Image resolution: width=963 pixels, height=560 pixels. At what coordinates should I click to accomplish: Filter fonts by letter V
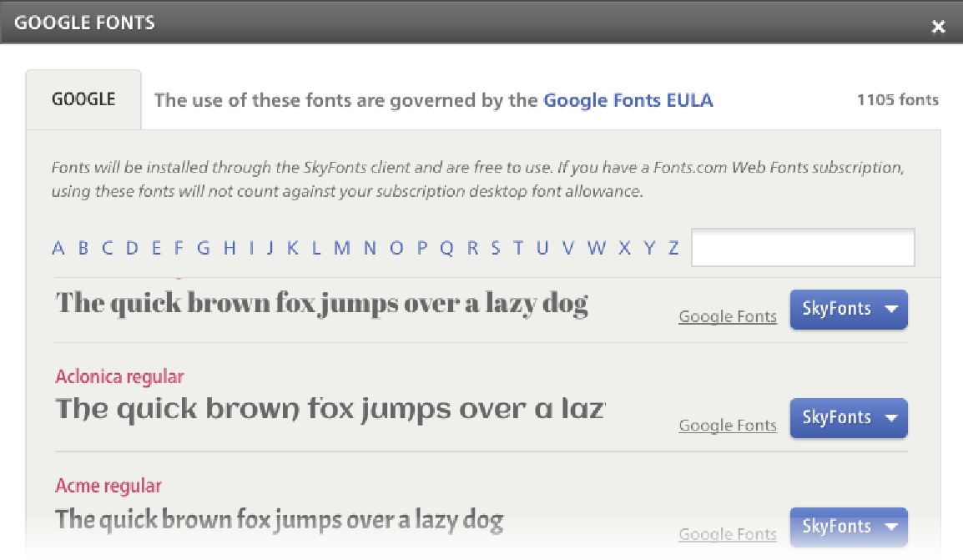coord(568,248)
